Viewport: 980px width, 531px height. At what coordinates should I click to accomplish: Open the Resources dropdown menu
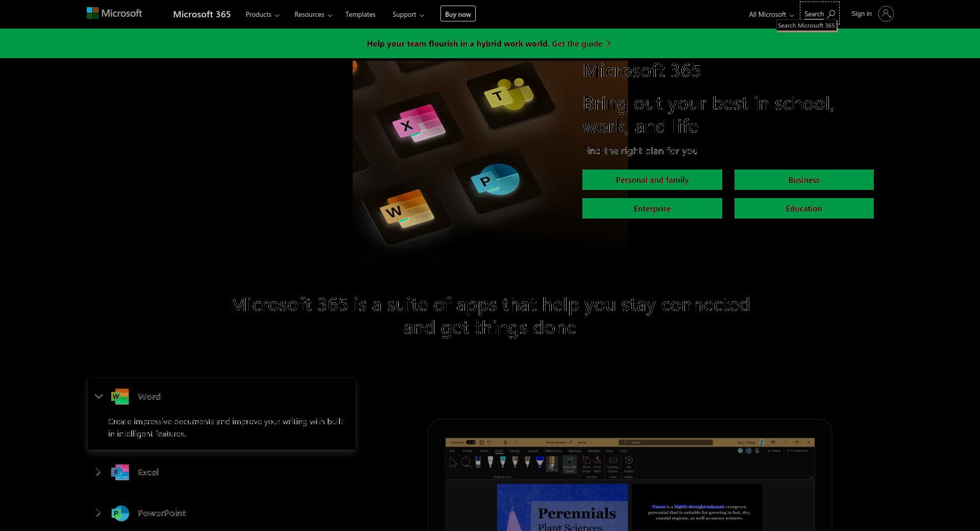[313, 14]
